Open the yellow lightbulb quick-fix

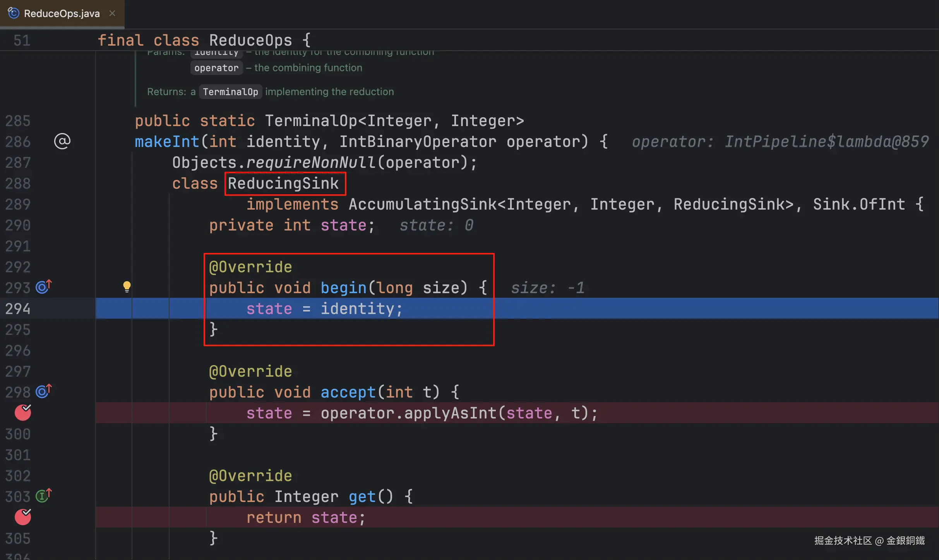pyautogui.click(x=127, y=287)
